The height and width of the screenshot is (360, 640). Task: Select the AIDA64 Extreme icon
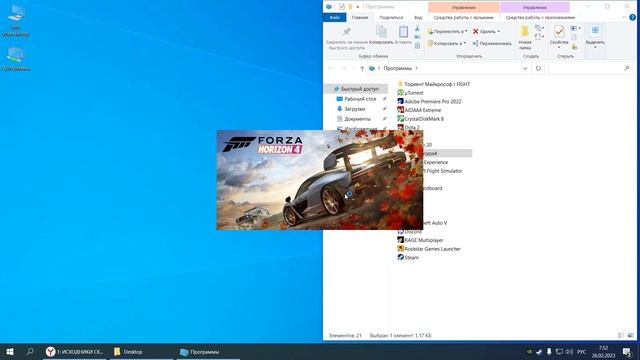tap(400, 110)
